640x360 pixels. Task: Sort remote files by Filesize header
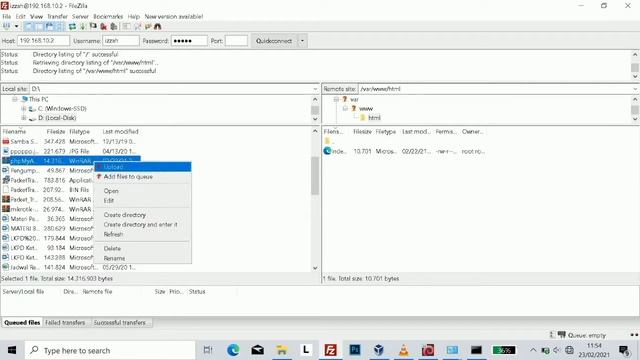pos(362,131)
